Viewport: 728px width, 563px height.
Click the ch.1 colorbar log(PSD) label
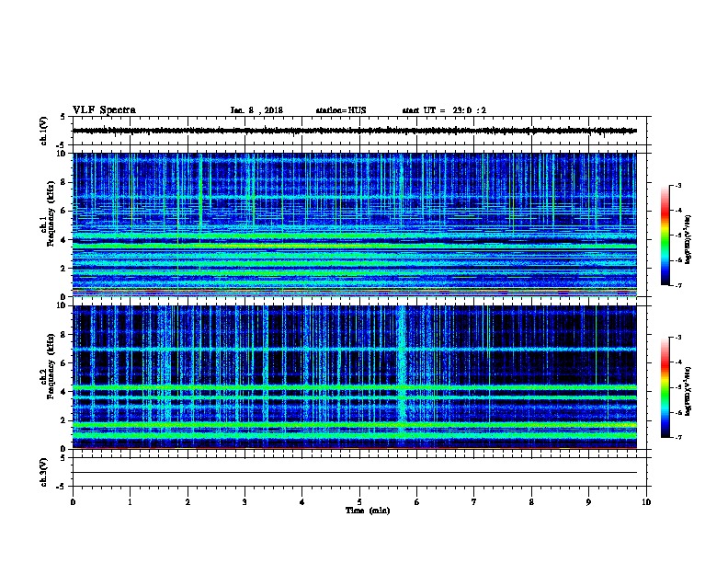click(688, 239)
